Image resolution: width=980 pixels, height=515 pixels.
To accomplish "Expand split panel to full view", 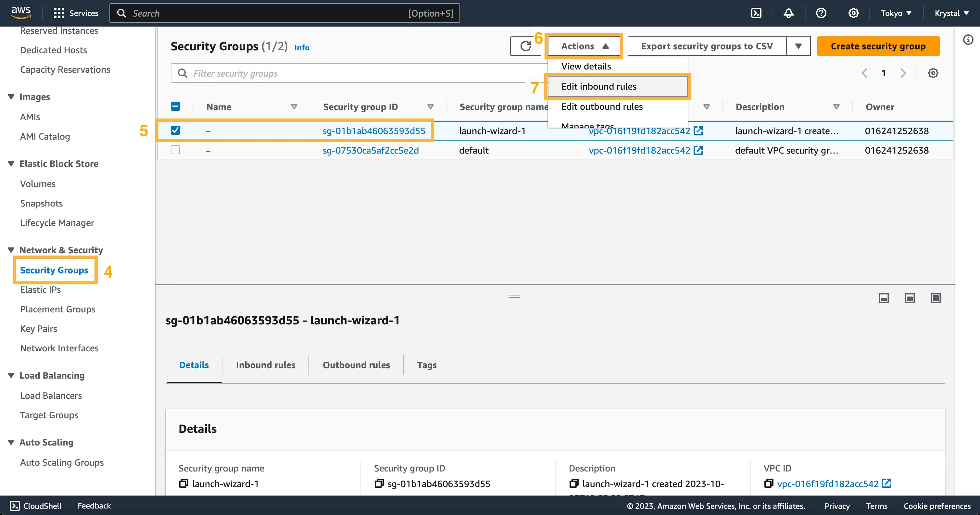I will (x=936, y=298).
